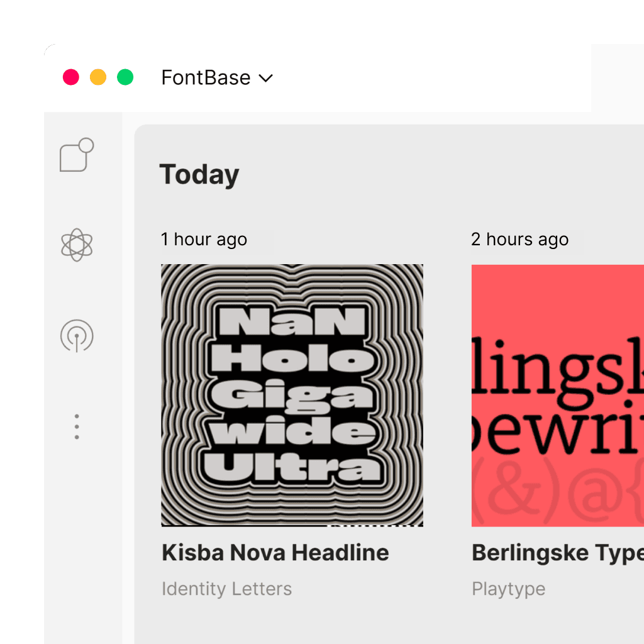Expand the FontBase dropdown chevron
644x644 pixels.
(266, 78)
